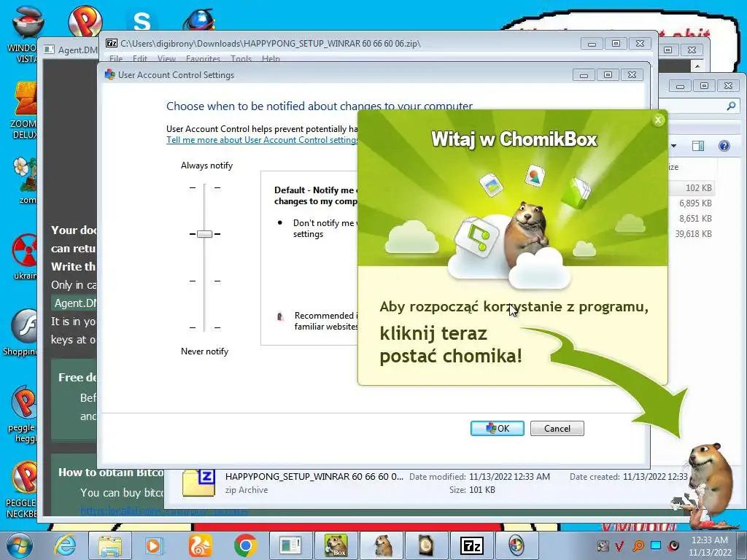747x560 pixels.
Task: Set UAC slider to top Always notify tick
Action: [205, 187]
